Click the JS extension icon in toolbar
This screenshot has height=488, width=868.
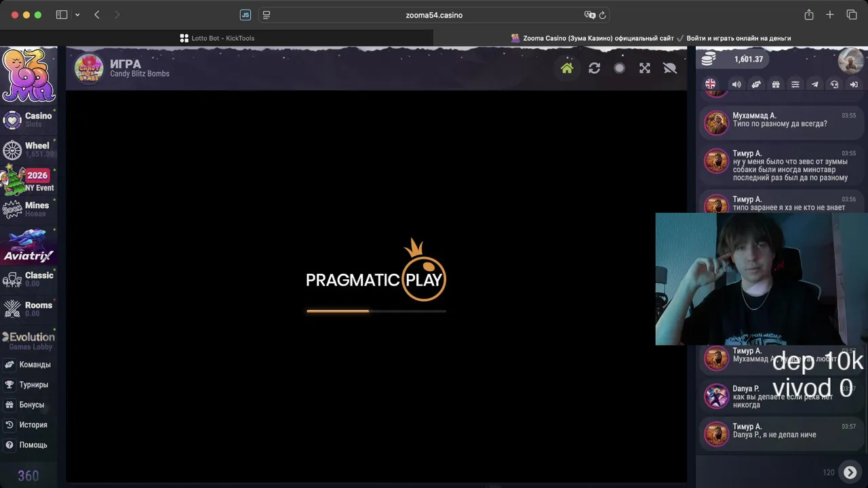click(245, 15)
